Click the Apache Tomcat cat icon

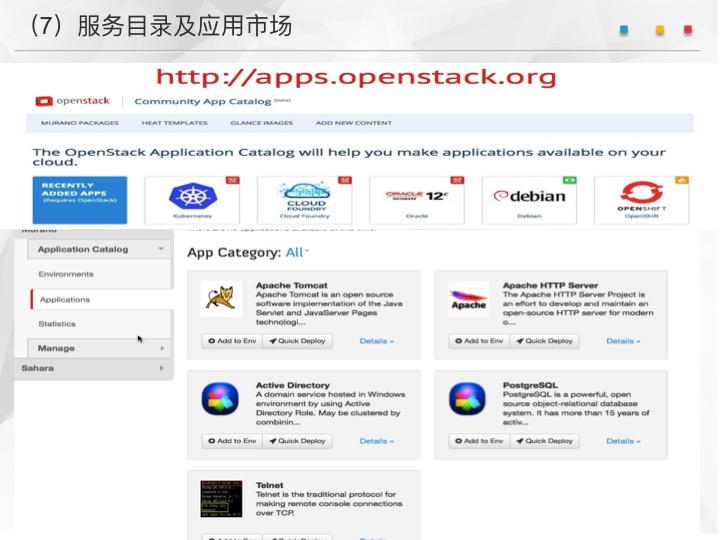pyautogui.click(x=221, y=298)
